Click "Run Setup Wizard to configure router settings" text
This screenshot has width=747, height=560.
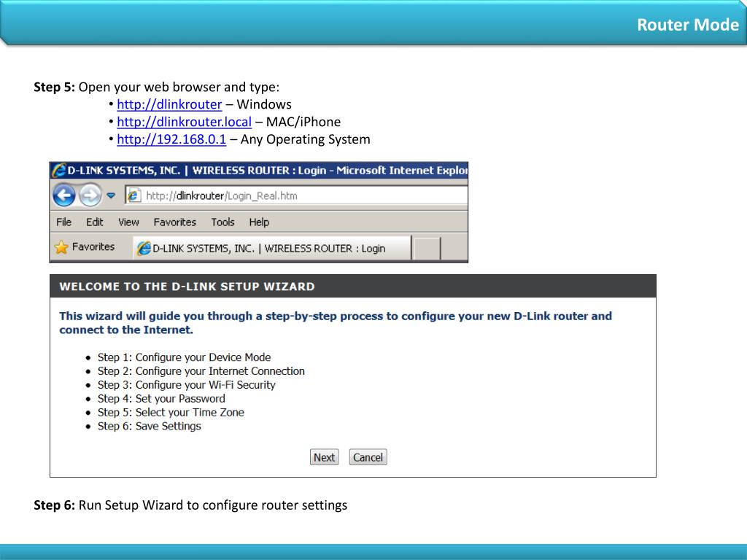212,505
